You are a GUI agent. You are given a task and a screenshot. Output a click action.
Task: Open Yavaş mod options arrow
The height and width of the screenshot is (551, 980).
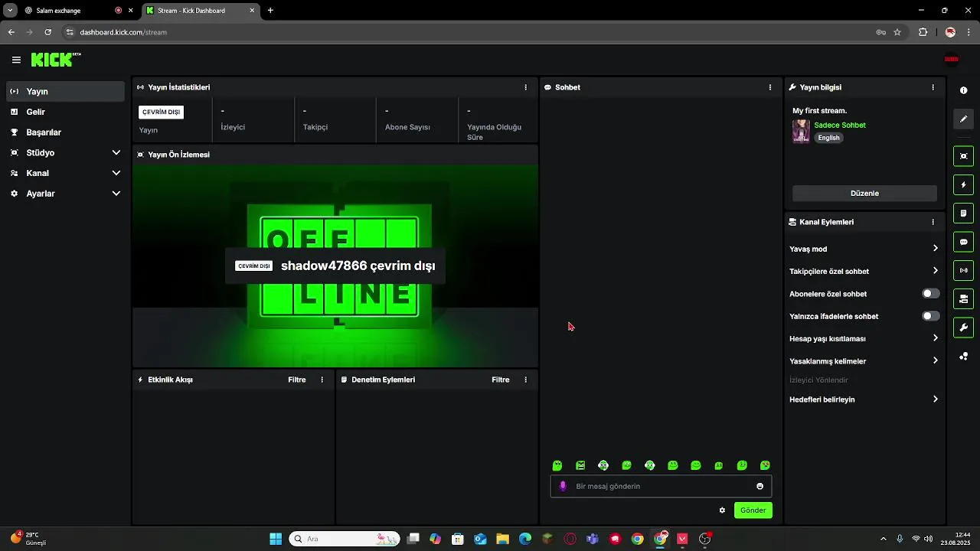(x=935, y=249)
